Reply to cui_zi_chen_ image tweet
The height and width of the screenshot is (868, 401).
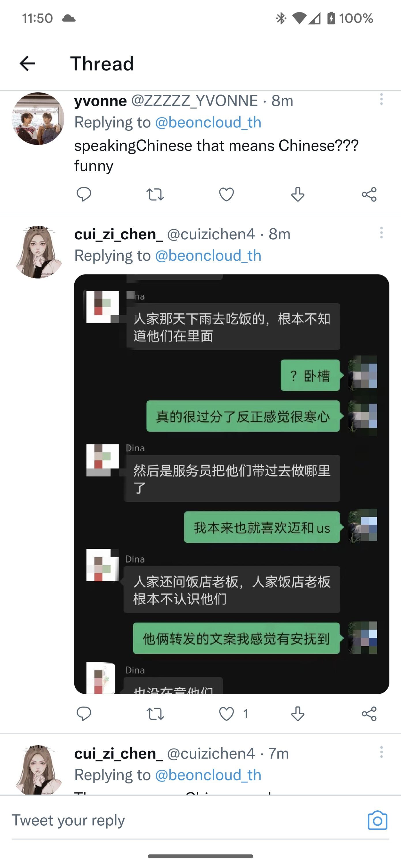tap(84, 714)
